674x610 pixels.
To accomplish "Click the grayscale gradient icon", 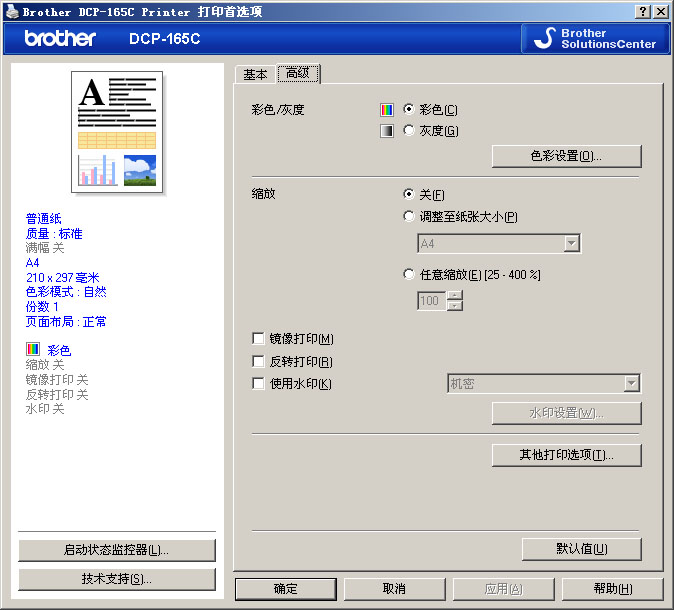I will 387,131.
